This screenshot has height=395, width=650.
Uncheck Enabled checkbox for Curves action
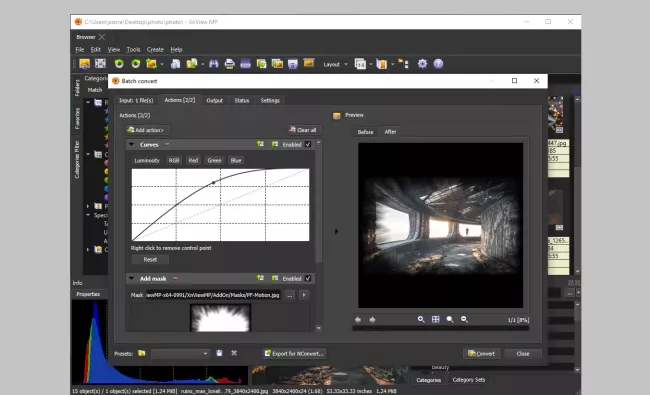(308, 144)
